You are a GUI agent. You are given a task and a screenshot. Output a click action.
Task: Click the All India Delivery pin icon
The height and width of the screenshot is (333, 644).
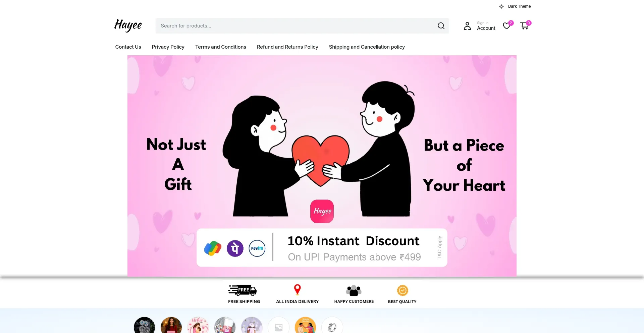pos(297,290)
